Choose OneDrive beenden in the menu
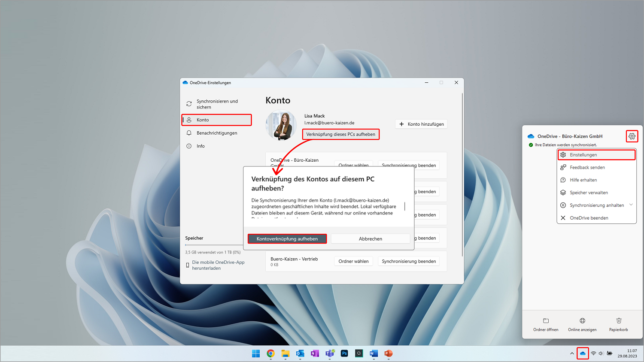The image size is (644, 362). 597,218
